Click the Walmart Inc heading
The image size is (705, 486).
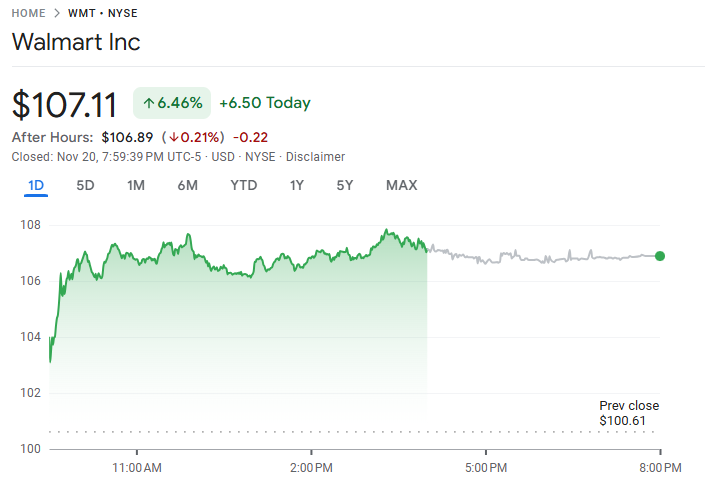(76, 43)
